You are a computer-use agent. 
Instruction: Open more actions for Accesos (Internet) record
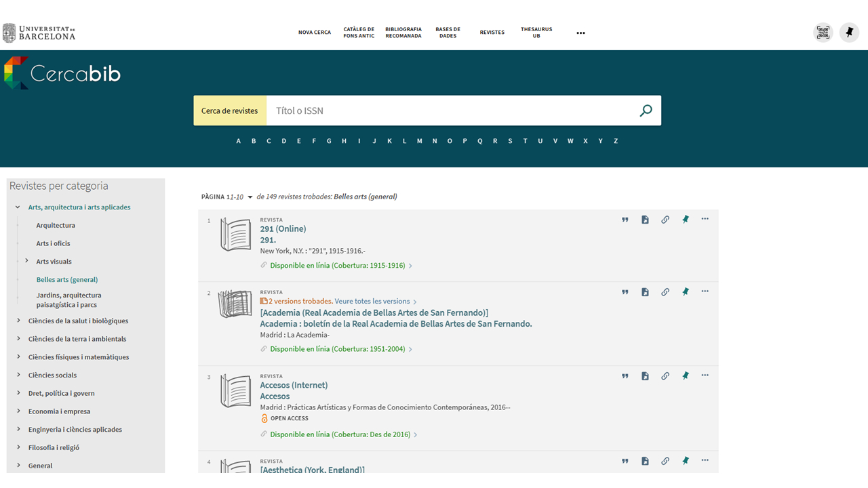pos(705,375)
